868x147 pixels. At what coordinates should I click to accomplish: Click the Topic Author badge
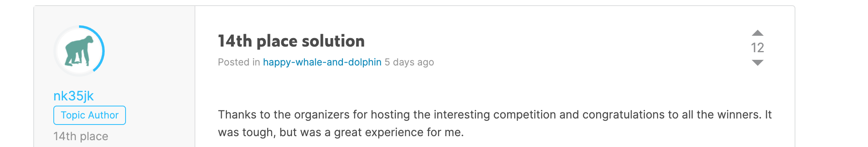pos(89,115)
